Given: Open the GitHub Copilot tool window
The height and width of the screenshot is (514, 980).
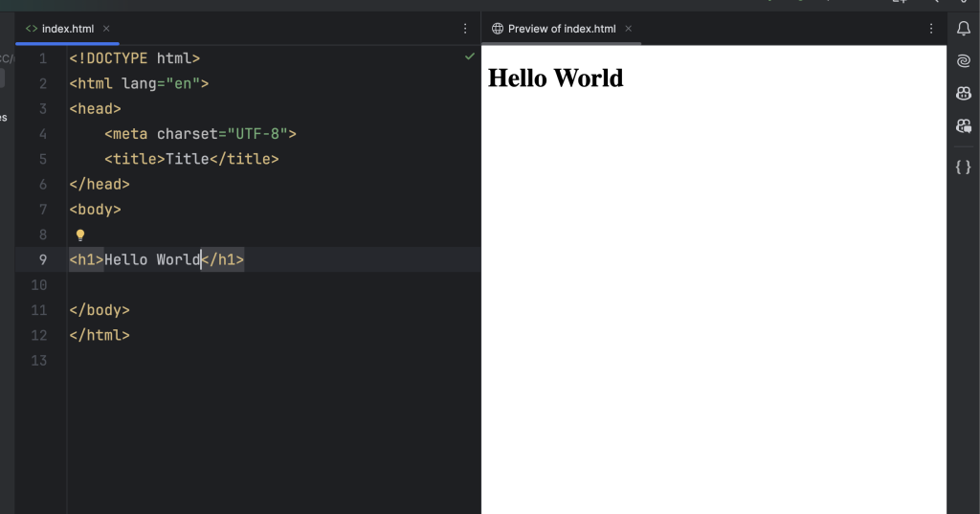Looking at the screenshot, I should point(964,93).
